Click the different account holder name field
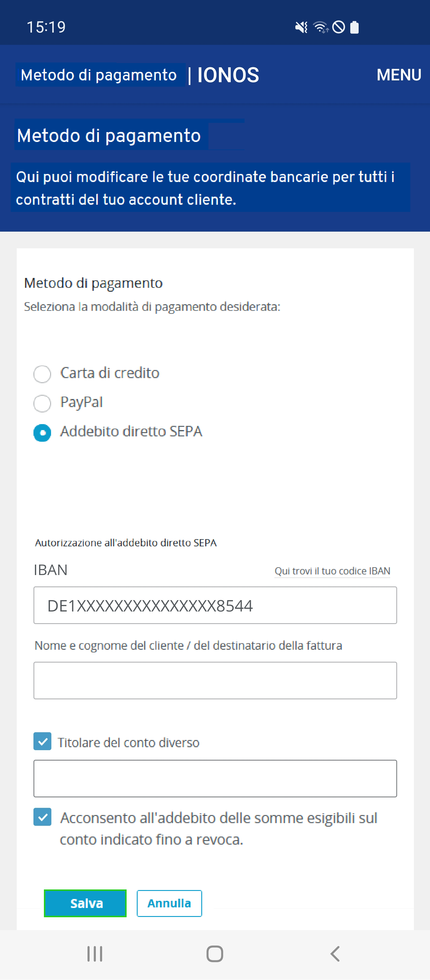This screenshot has height=980, width=430. pos(215,778)
